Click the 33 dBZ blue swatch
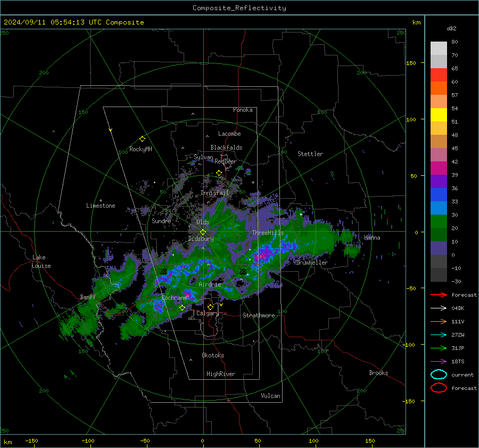 [x=439, y=194]
